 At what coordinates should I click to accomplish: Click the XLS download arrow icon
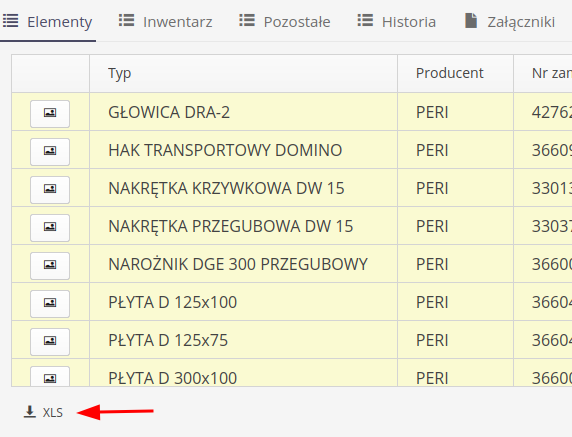30,412
